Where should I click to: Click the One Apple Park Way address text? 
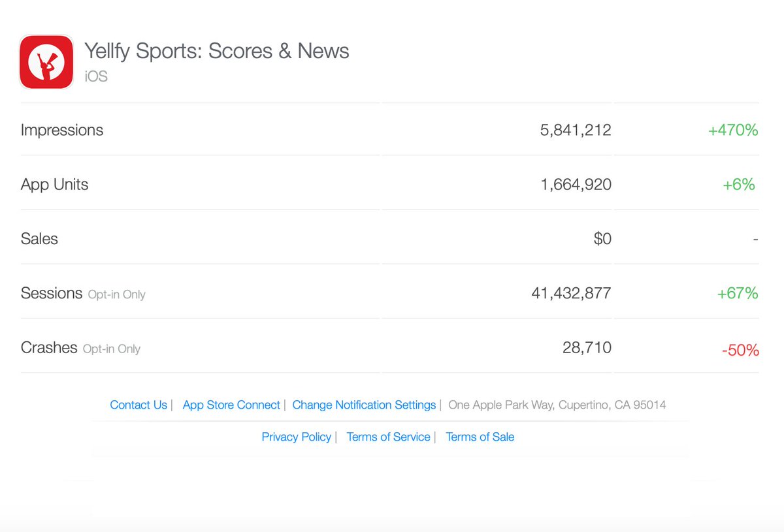(x=557, y=405)
